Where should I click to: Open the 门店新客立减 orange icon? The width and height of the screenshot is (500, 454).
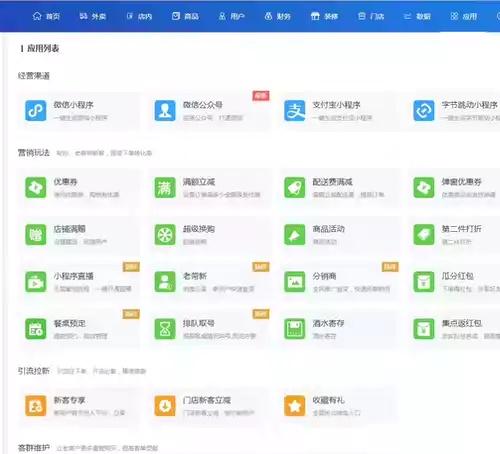pos(165,406)
